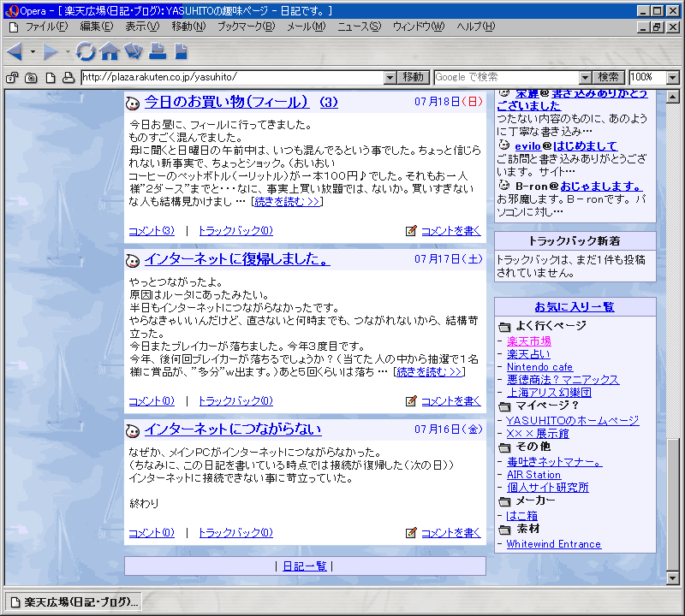The width and height of the screenshot is (685, 616).
Task: Click pencil icon in the 07月18日 post
Action: click(411, 230)
